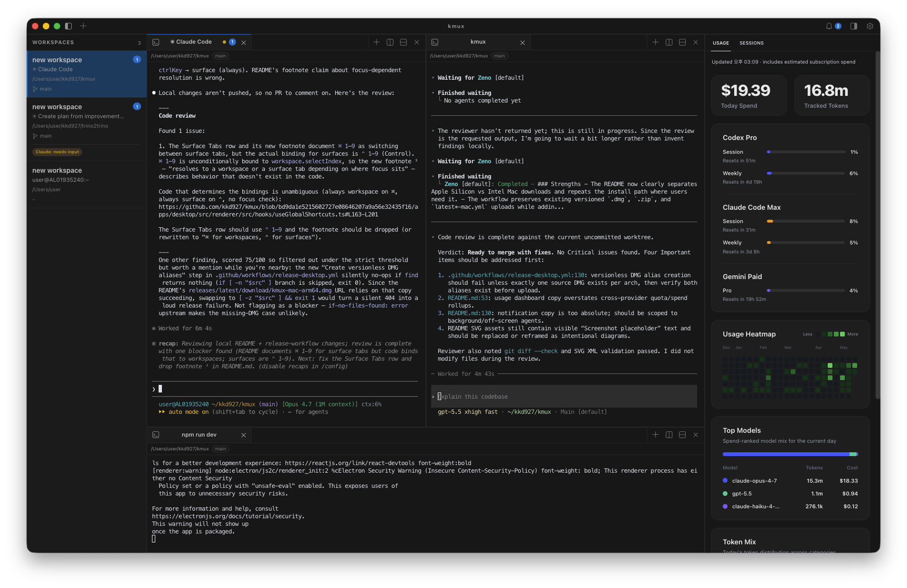Open README.md:130 link in review
The image size is (907, 588).
(469, 313)
